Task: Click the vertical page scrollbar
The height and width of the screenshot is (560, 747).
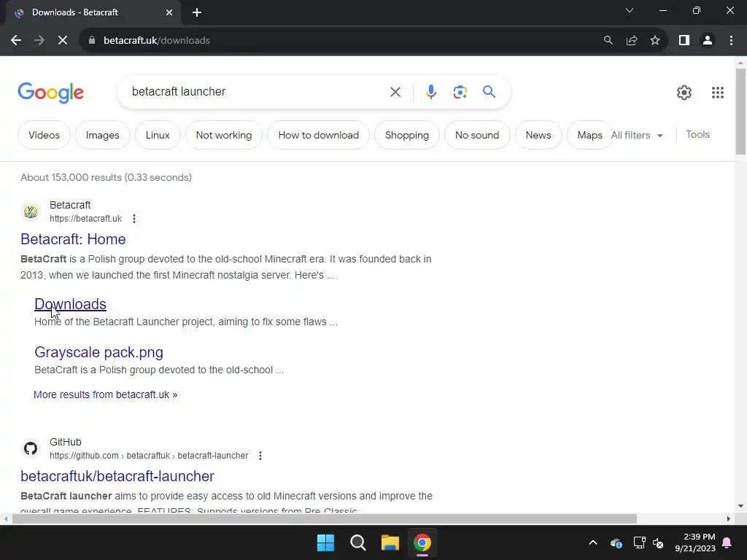Action: click(x=740, y=112)
